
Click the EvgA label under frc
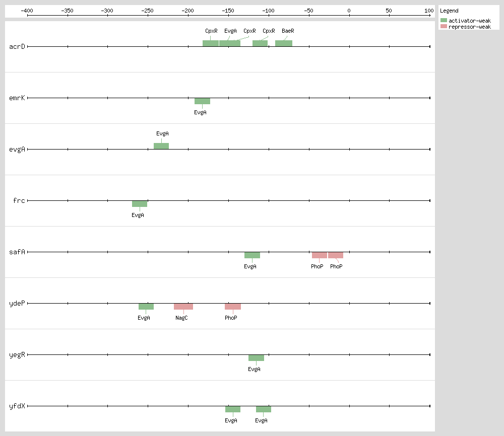click(138, 215)
